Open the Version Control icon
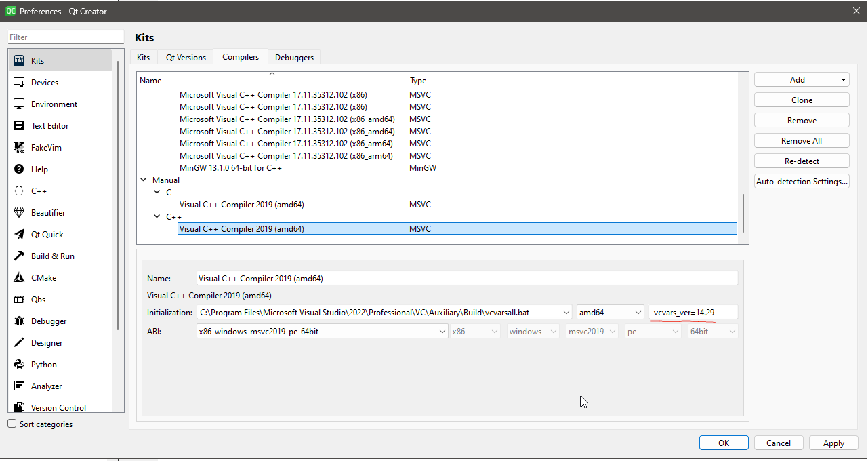This screenshot has width=868, height=461. [x=19, y=406]
